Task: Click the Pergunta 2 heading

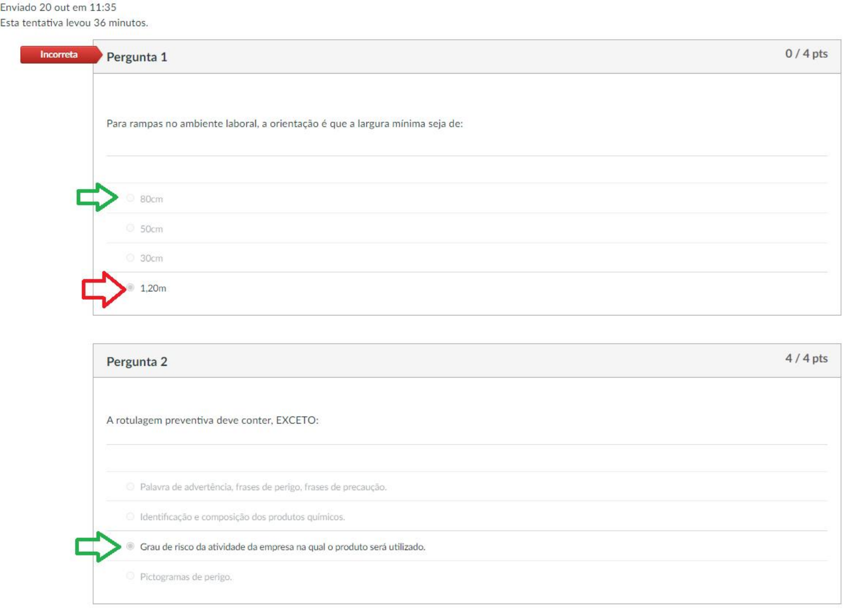Action: tap(137, 362)
